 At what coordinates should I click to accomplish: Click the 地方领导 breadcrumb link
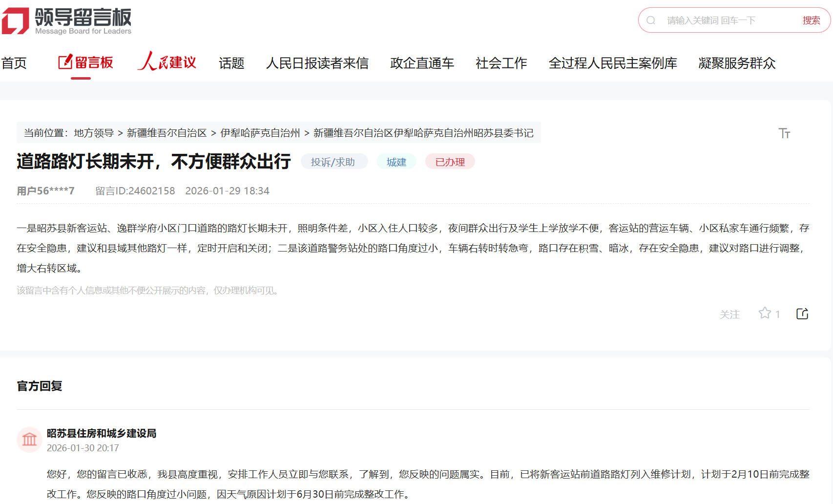(x=94, y=133)
